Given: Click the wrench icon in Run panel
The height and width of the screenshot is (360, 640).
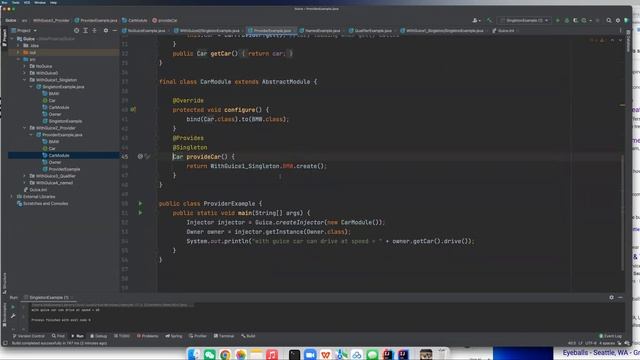Looking at the screenshot, I should 13,316.
